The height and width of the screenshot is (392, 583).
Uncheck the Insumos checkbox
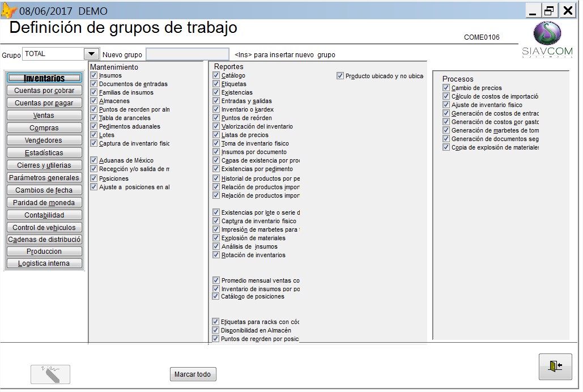click(x=93, y=75)
